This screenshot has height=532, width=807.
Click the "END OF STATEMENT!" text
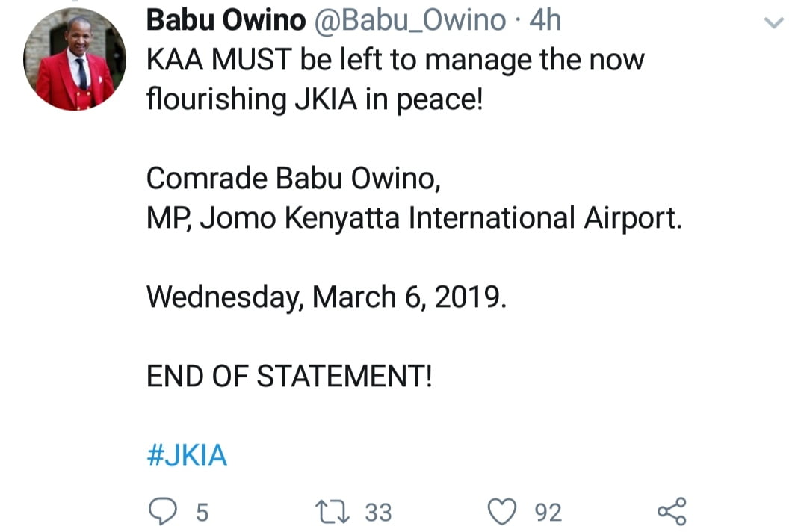289,376
